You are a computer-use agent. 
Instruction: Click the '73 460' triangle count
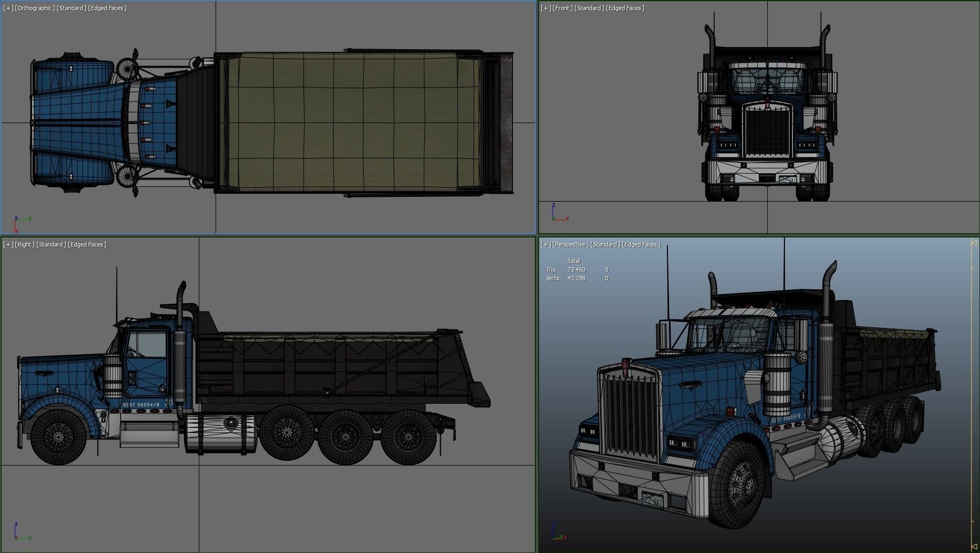(x=576, y=270)
